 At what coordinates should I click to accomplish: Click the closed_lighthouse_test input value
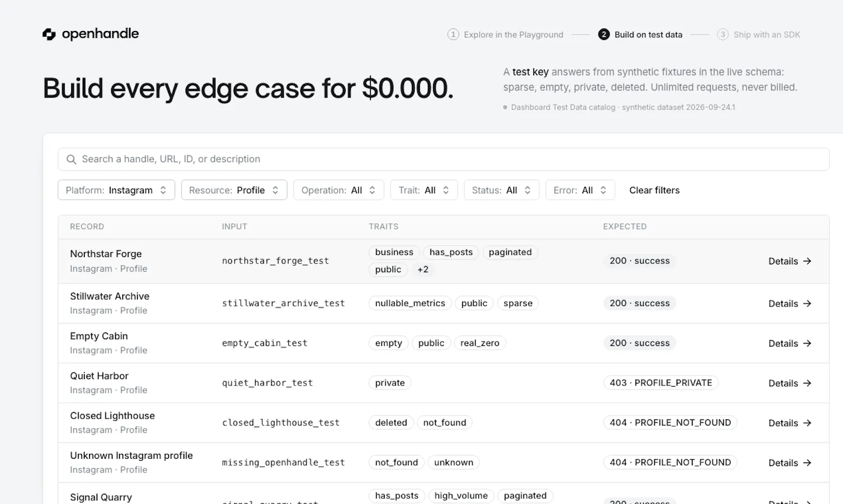[x=281, y=422]
